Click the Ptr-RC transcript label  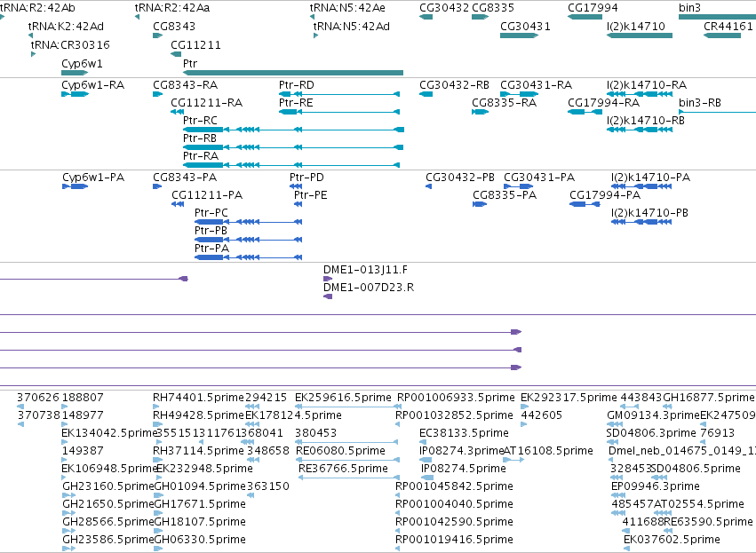pos(200,121)
